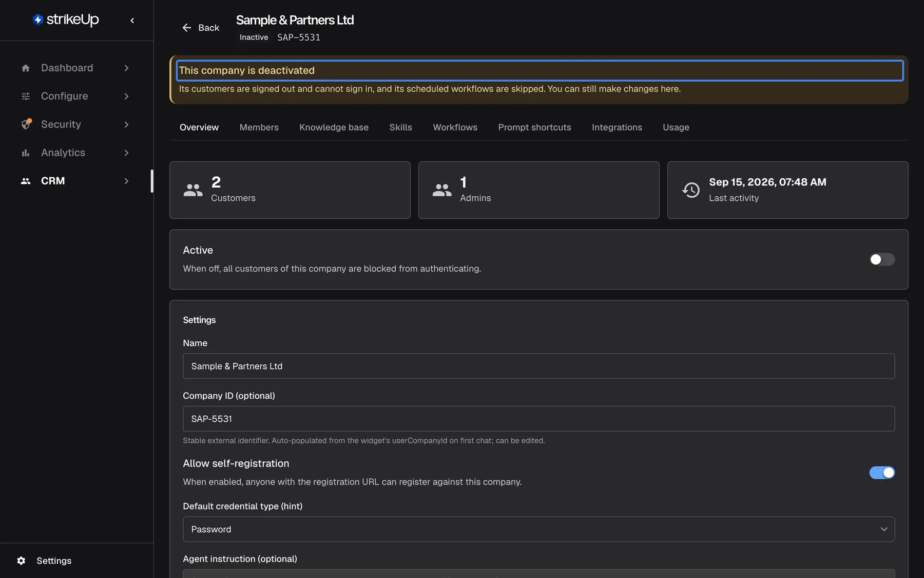The image size is (924, 578).
Task: Click the SAP-5531 header identifier
Action: (299, 38)
